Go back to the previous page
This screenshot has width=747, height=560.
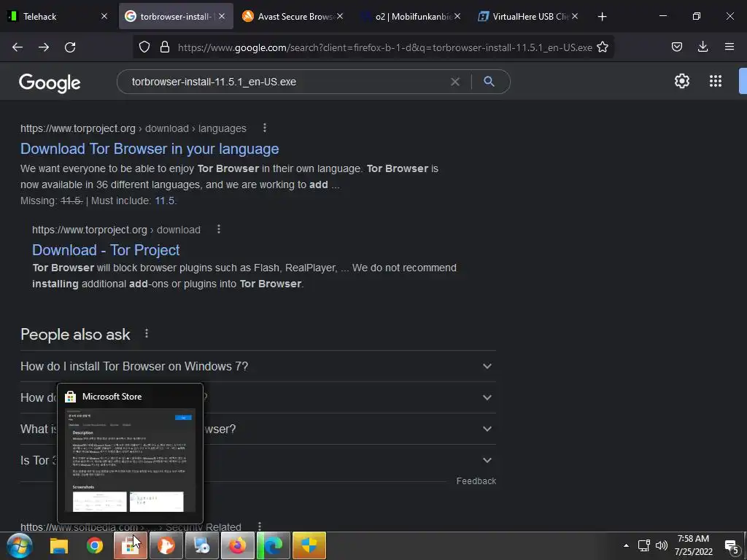click(18, 47)
